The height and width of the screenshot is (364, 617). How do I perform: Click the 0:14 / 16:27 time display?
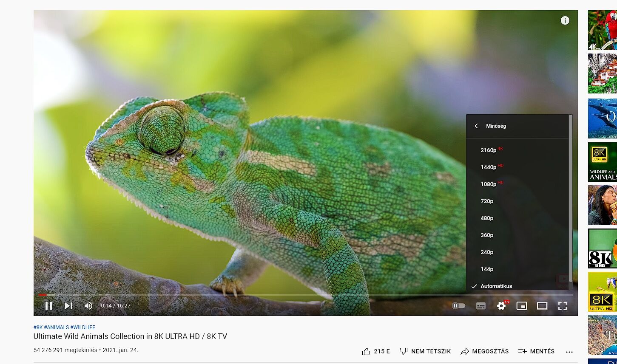116,306
